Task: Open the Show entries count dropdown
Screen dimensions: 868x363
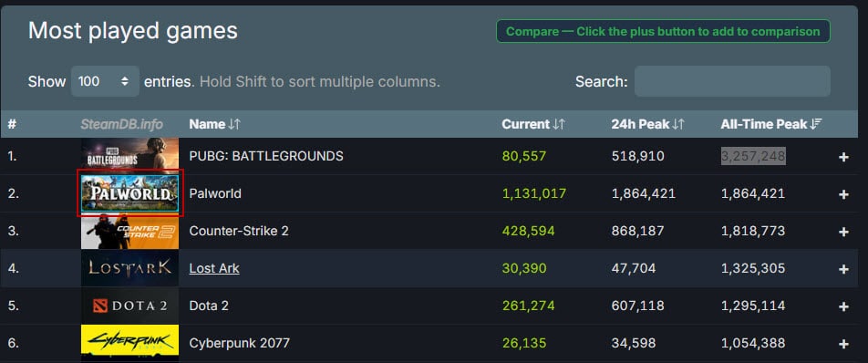Action: click(x=105, y=81)
